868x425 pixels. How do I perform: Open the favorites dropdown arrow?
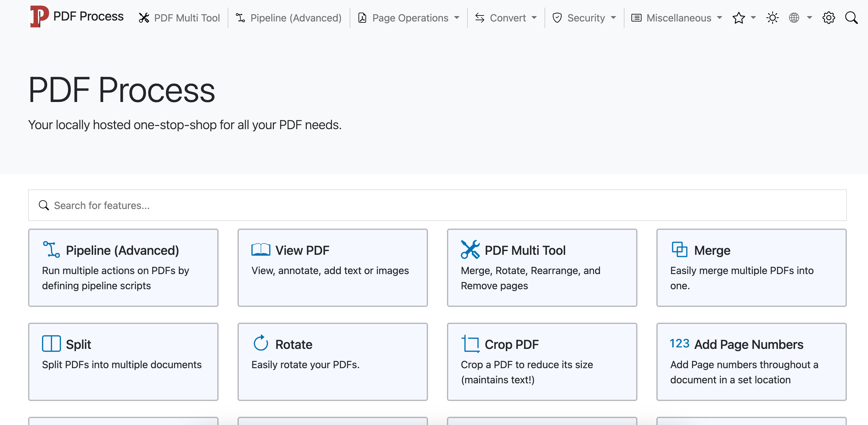(x=753, y=18)
